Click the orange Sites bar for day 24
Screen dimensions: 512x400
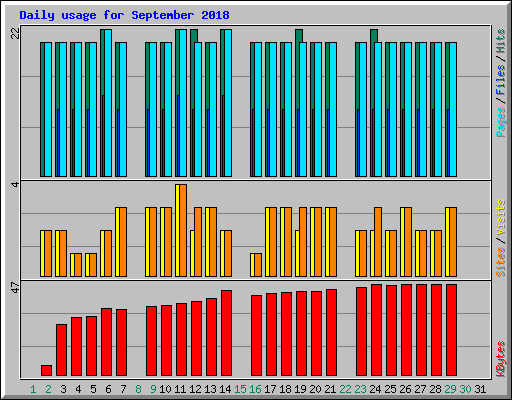point(378,242)
